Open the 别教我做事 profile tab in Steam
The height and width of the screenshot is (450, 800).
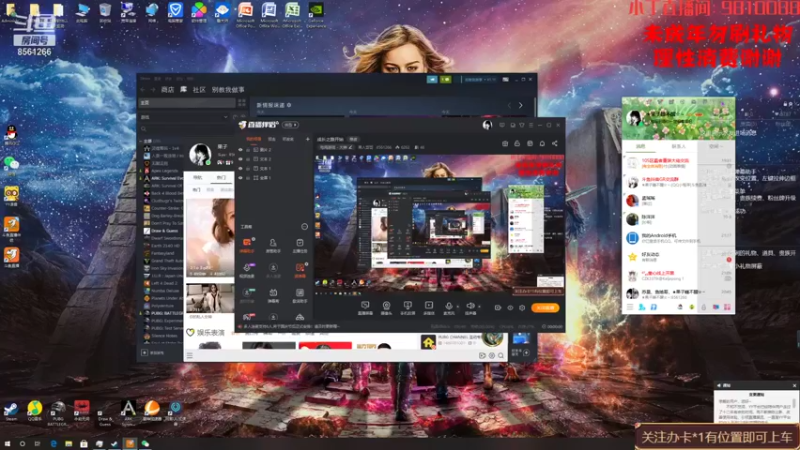pyautogui.click(x=228, y=90)
